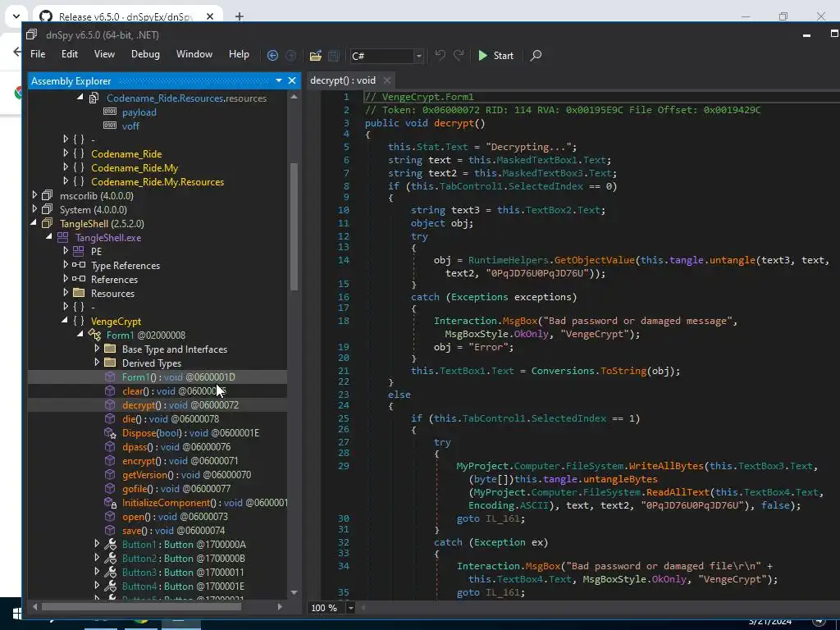Select the TangleShell.exe module
Image resolution: width=840 pixels, height=630 pixels.
tap(108, 237)
